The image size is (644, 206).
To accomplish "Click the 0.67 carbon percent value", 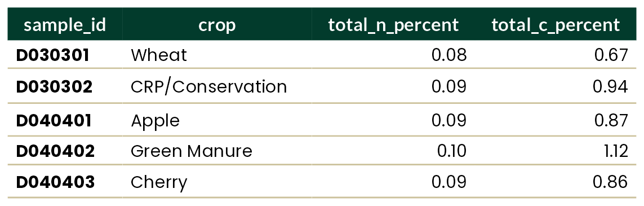I will click(611, 55).
